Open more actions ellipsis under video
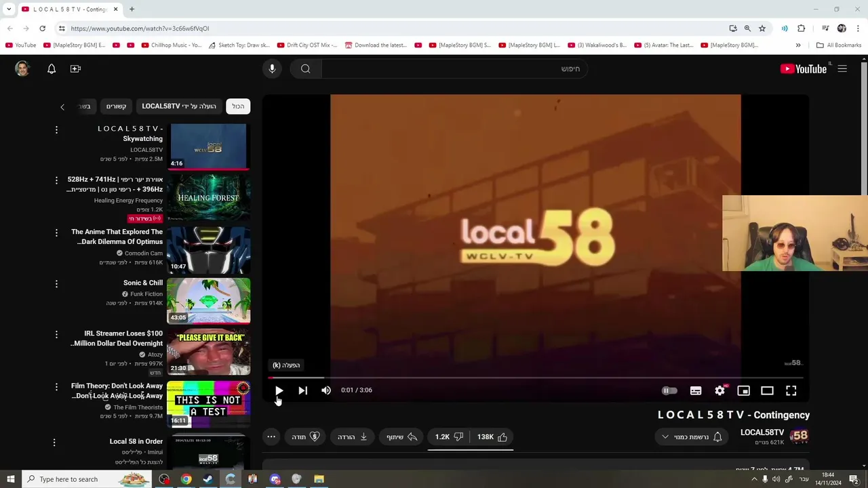The image size is (868, 488). tap(271, 437)
